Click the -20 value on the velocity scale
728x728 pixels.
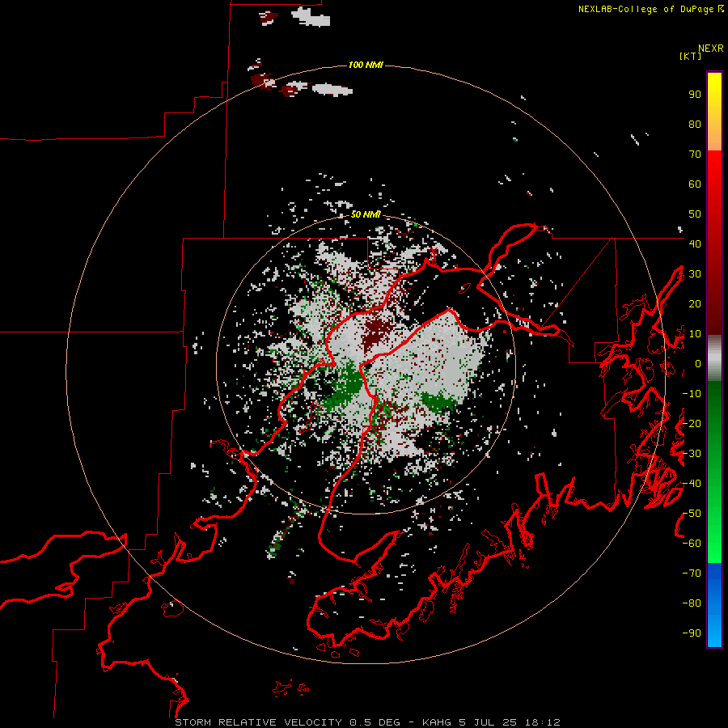pyautogui.click(x=692, y=423)
